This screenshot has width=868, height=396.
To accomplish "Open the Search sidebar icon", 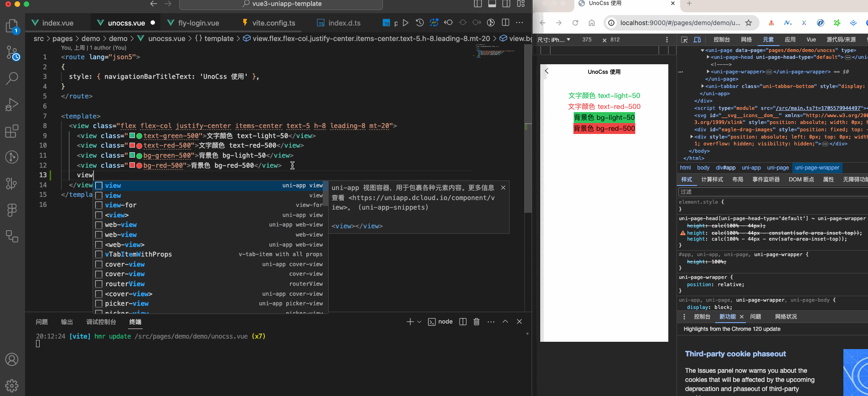I will pos(12,78).
